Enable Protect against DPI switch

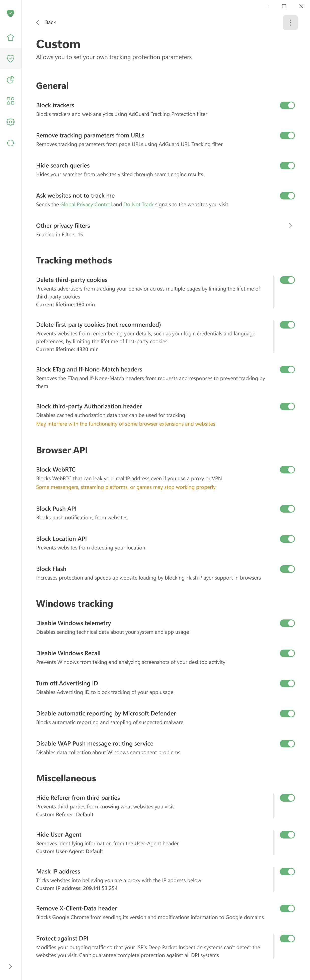[287, 939]
